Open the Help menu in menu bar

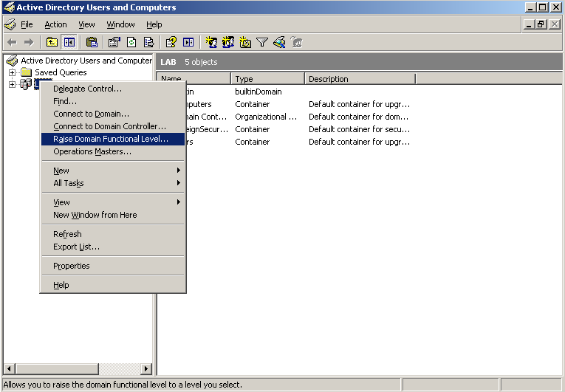(154, 24)
